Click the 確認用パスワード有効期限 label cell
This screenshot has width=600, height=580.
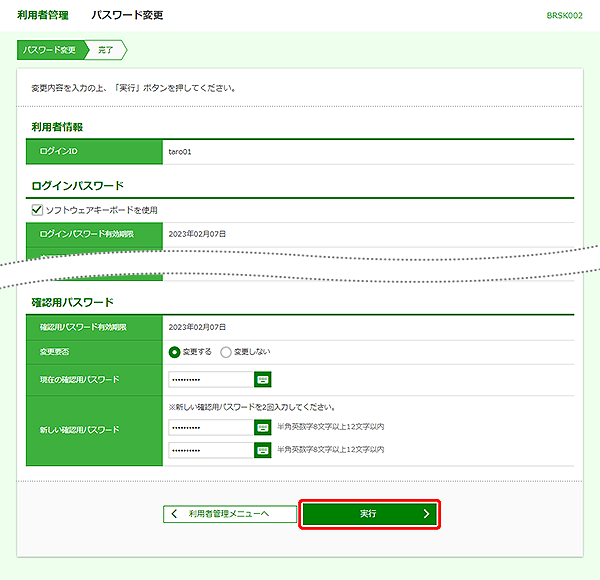click(95, 327)
